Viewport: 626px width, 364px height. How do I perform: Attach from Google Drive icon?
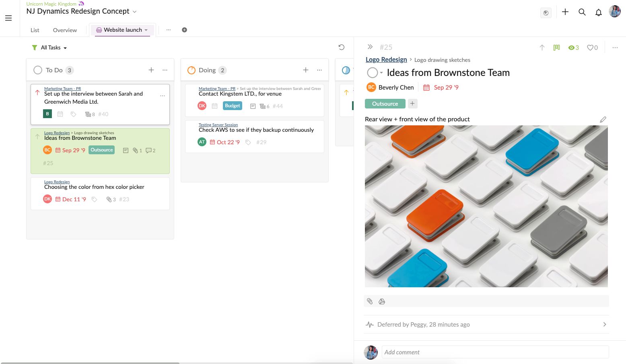pos(382,301)
